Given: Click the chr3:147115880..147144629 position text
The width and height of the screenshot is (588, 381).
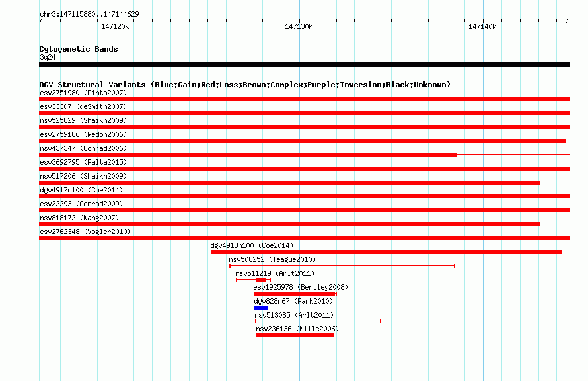Looking at the screenshot, I should pyautogui.click(x=89, y=14).
